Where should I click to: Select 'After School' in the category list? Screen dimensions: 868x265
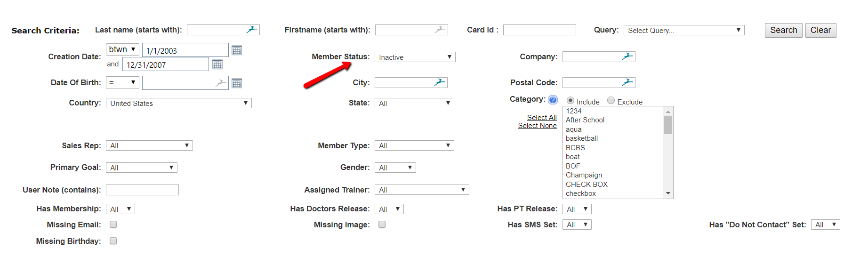coord(585,120)
